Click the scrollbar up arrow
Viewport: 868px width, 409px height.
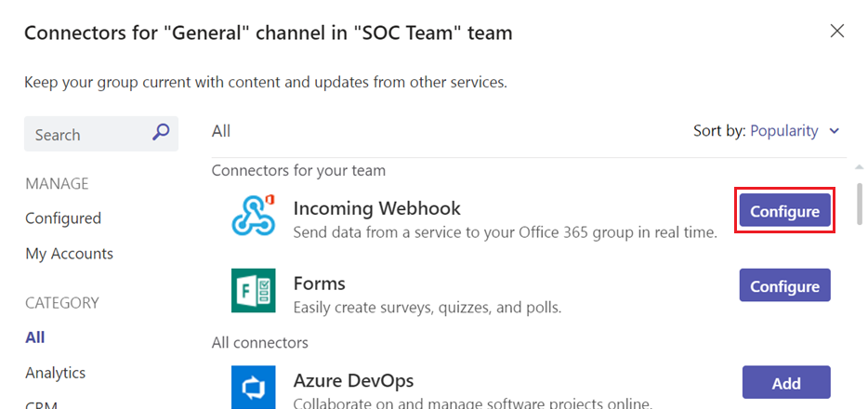tap(859, 166)
